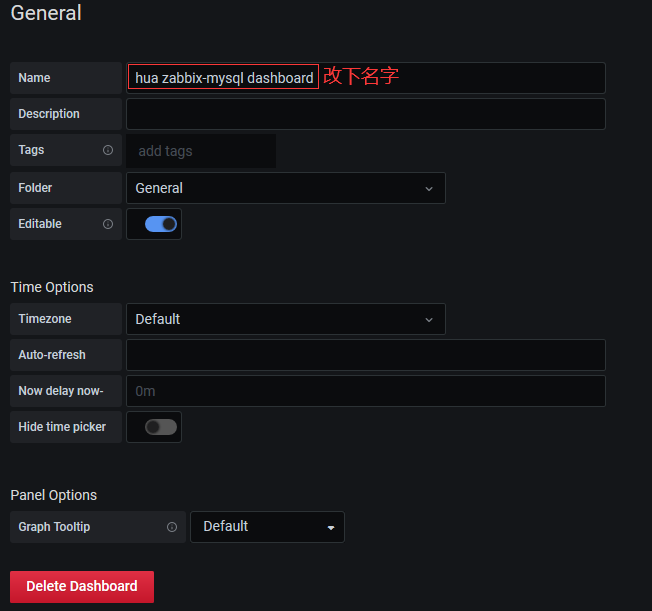The image size is (652, 611).
Task: Open the Timezone dropdown
Action: pyautogui.click(x=286, y=319)
